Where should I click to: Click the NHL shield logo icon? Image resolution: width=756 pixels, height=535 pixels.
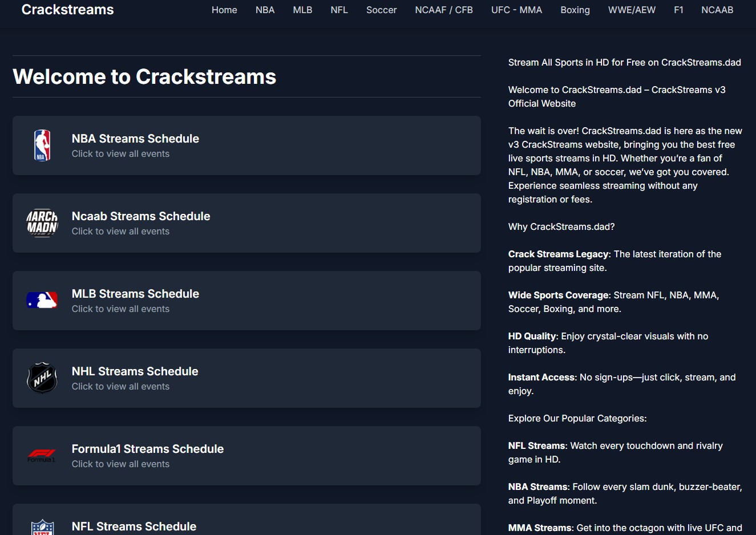(42, 378)
